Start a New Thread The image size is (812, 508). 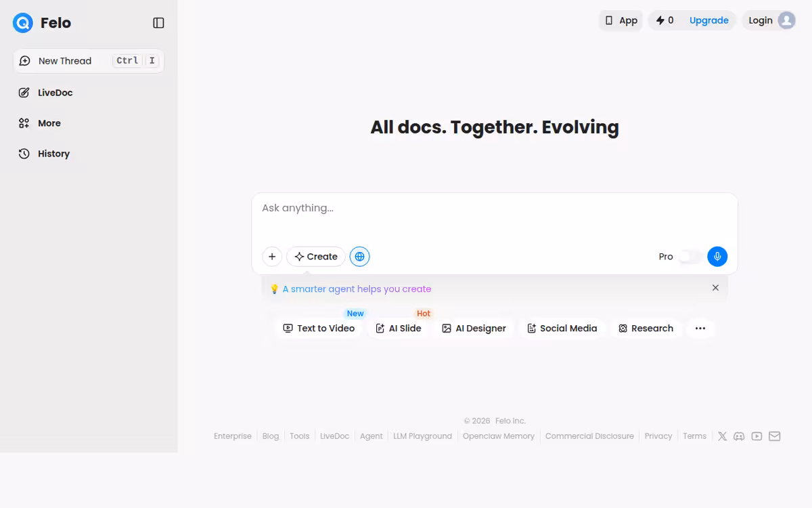point(89,61)
